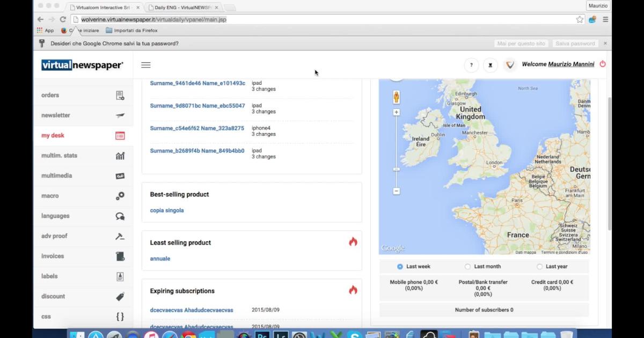Click the languages speech bubble icon

(x=120, y=216)
